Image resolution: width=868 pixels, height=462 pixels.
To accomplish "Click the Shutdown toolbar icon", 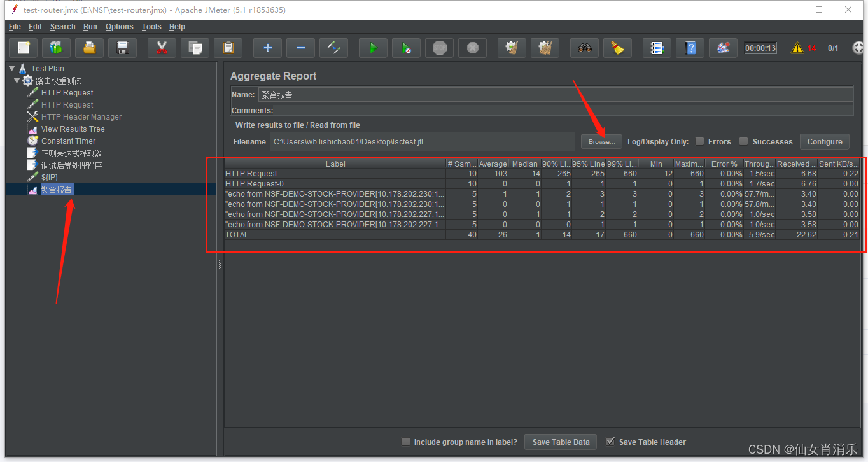I will tap(473, 48).
